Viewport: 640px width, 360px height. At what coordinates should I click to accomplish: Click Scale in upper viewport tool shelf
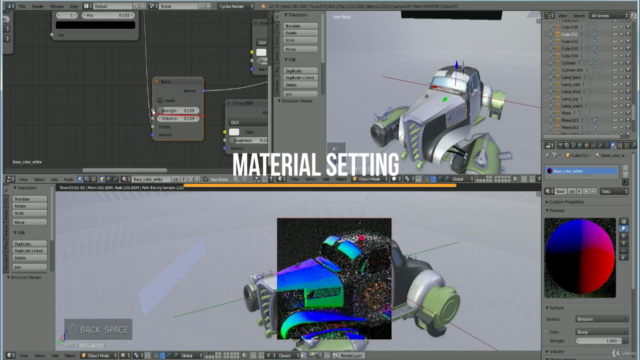(x=300, y=40)
